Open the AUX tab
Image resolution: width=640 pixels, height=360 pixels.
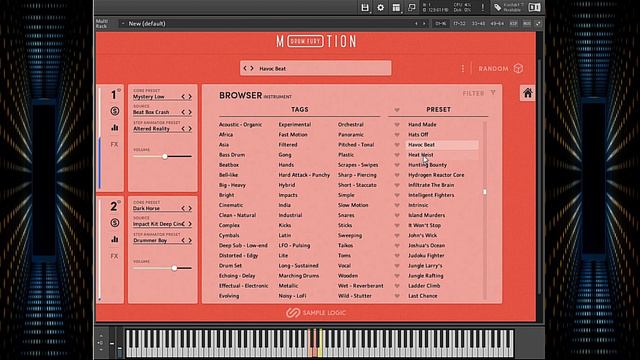click(527, 24)
